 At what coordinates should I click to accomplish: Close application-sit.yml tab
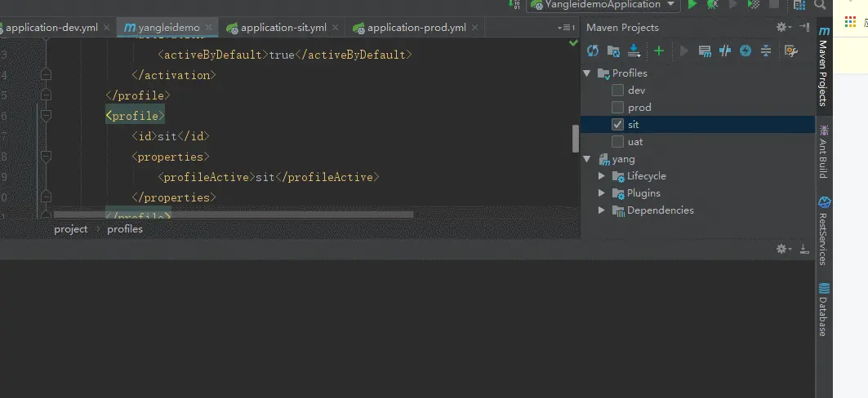335,27
